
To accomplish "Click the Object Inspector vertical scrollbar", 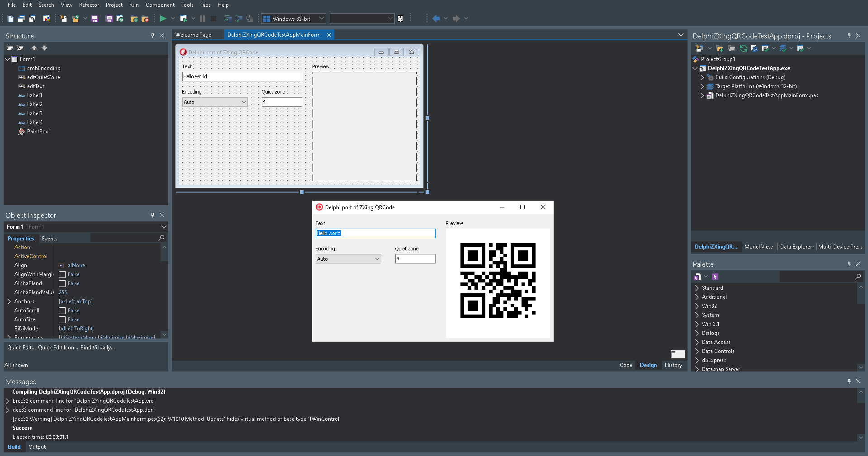I will tap(164, 291).
